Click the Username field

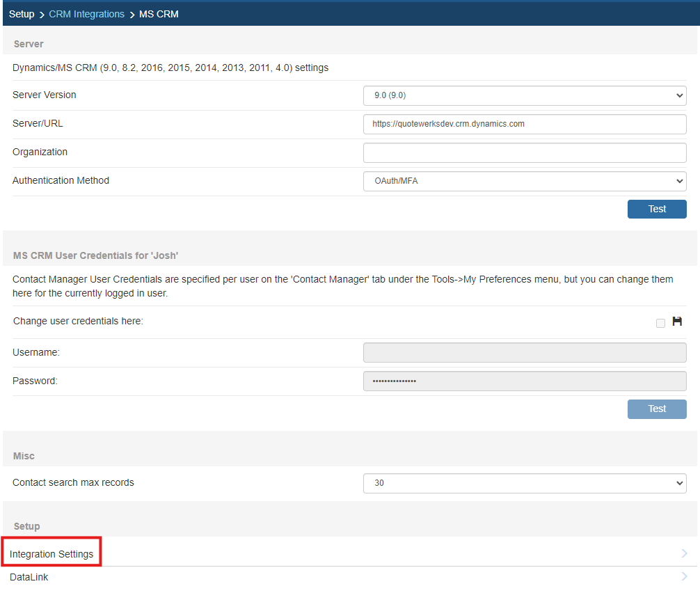tap(525, 353)
